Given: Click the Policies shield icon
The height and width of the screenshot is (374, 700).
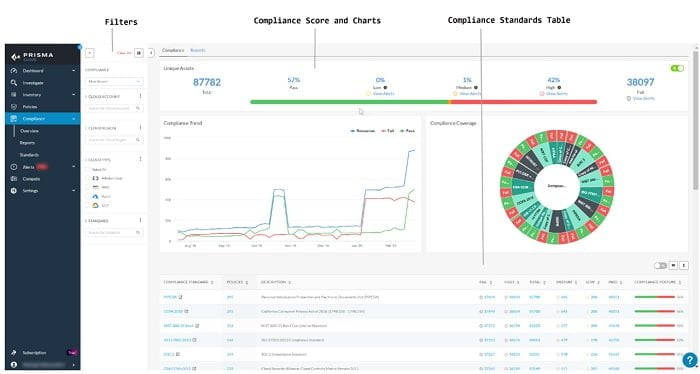Looking at the screenshot, I should (14, 107).
